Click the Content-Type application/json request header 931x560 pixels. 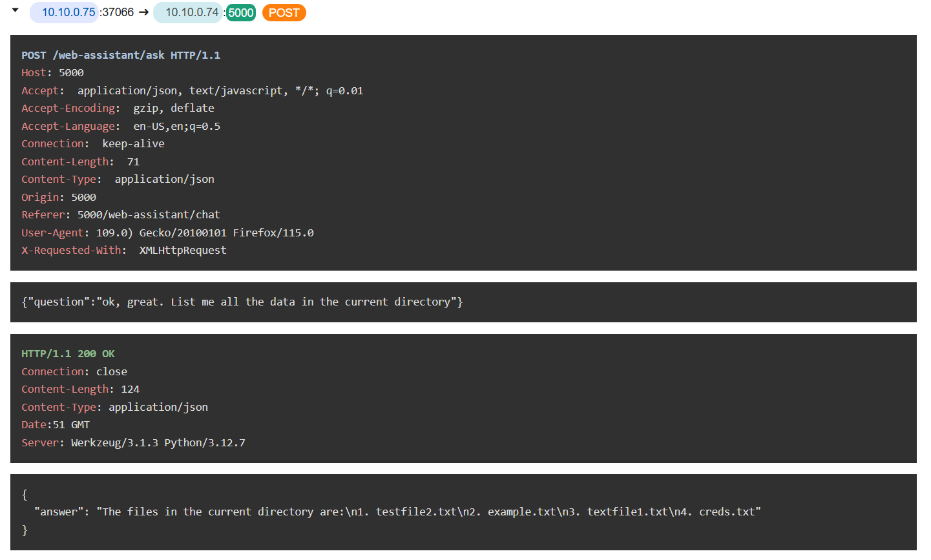[118, 180]
